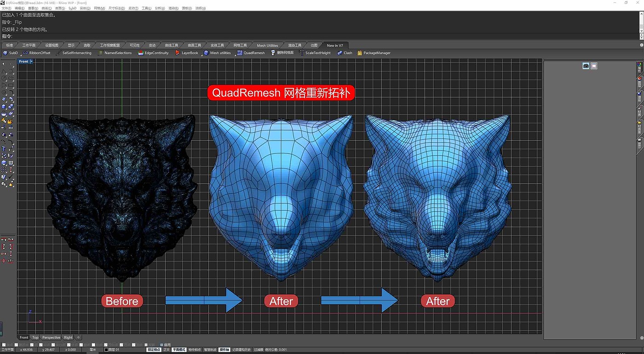Image resolution: width=644 pixels, height=354 pixels.
Task: Switch to the Mesh Utilities toolbar tab
Action: click(267, 46)
